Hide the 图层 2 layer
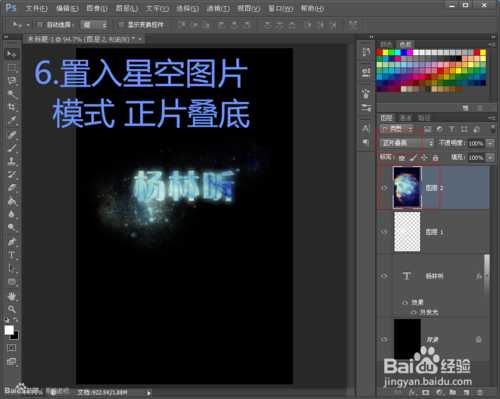The image size is (500, 399). 384,188
